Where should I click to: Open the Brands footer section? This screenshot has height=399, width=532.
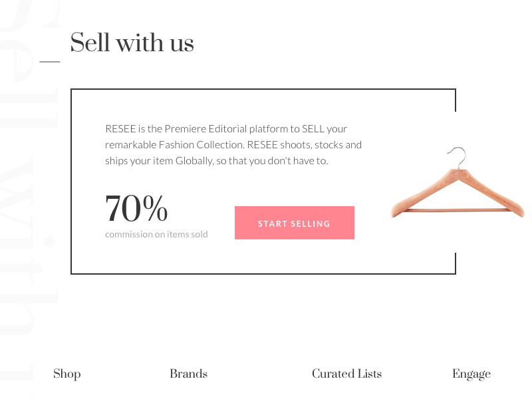[189, 374]
